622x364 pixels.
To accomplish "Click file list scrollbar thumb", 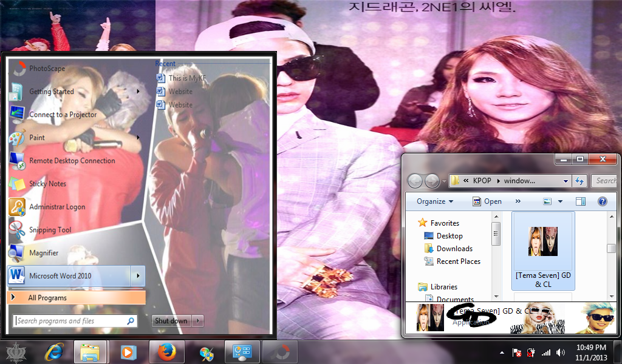I will [x=611, y=248].
